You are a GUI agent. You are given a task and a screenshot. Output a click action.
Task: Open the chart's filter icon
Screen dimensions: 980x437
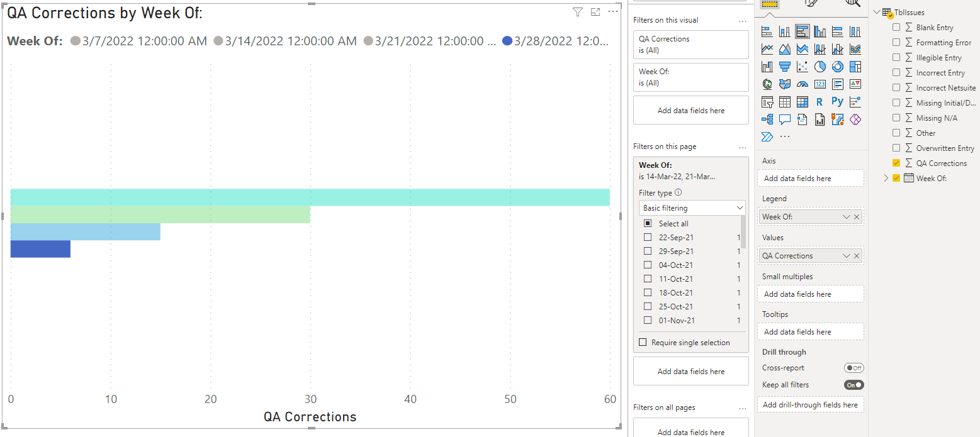point(578,12)
